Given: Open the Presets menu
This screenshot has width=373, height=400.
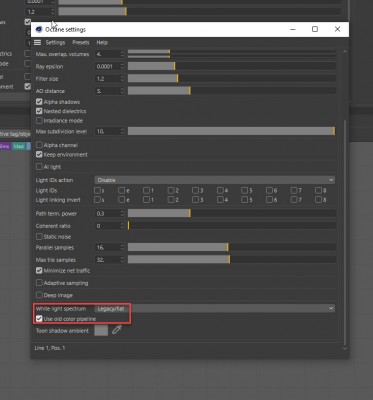Looking at the screenshot, I should [x=81, y=43].
